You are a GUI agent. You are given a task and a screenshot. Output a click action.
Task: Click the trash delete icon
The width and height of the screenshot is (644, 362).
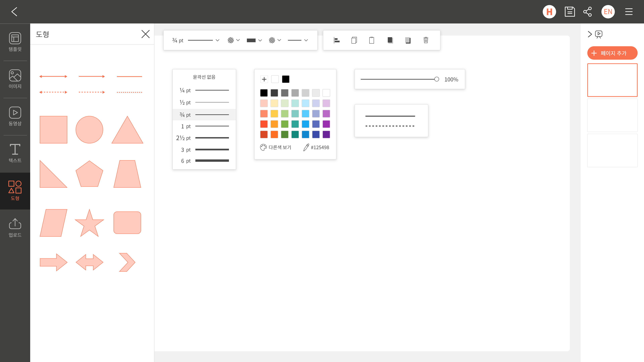pyautogui.click(x=426, y=40)
